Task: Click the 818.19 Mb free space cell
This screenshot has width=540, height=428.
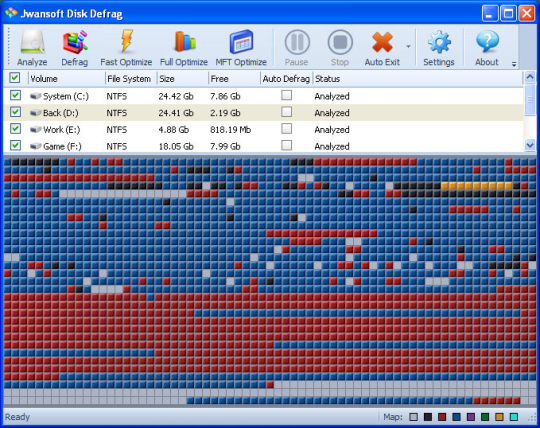Action: click(230, 130)
